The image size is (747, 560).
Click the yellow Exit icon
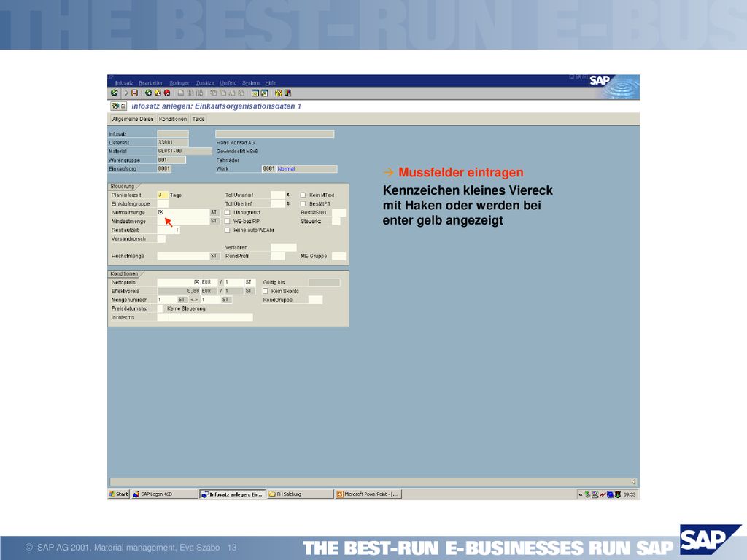[158, 93]
